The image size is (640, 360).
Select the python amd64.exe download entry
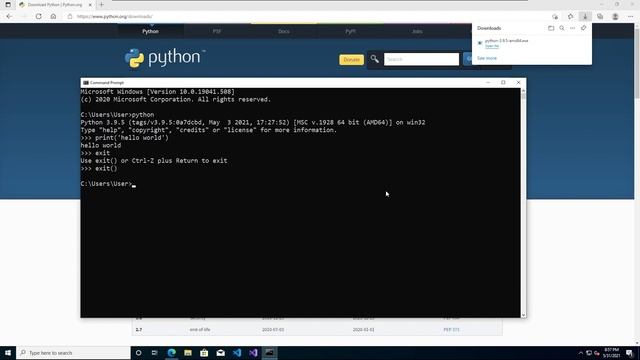pyautogui.click(x=507, y=41)
